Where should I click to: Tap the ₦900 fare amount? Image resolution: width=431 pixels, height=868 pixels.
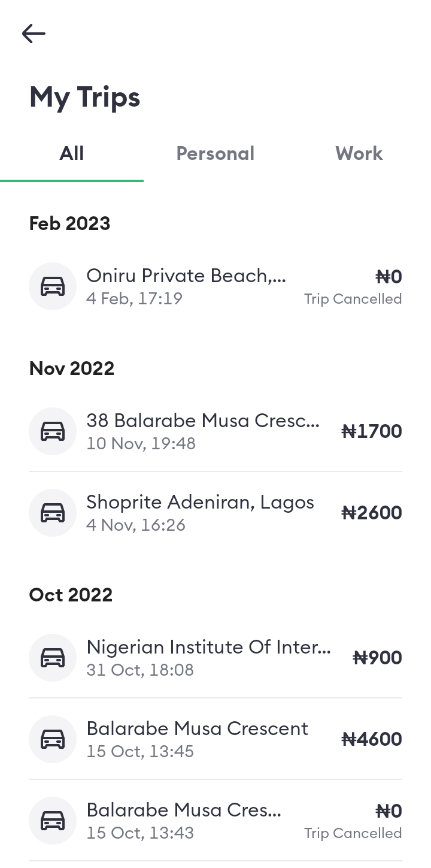coord(377,658)
